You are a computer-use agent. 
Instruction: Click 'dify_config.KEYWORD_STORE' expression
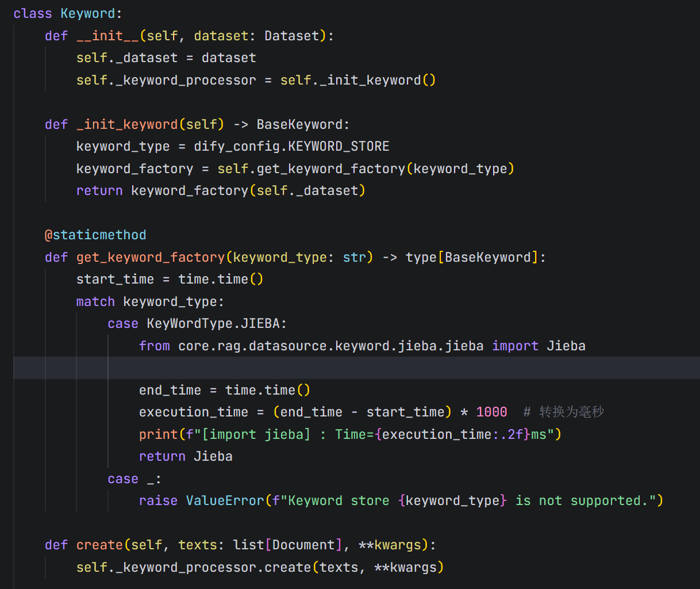[x=291, y=146]
